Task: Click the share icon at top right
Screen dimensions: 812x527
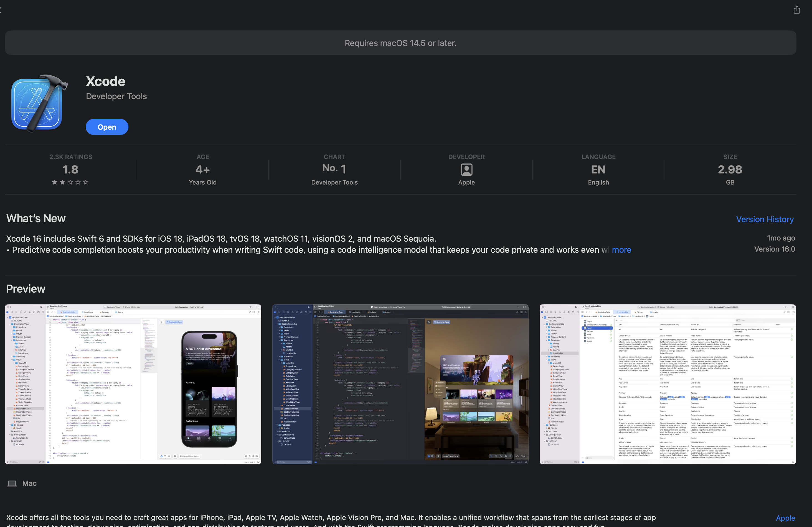Action: tap(796, 9)
